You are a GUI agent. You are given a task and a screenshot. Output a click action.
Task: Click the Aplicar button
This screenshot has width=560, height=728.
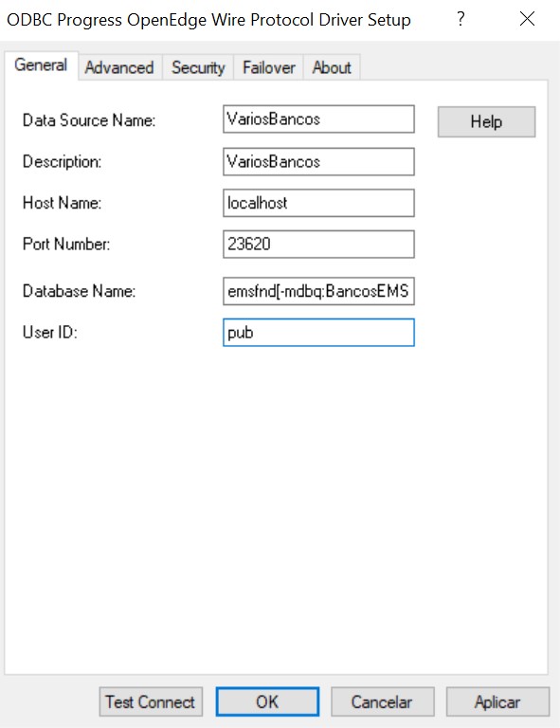(x=497, y=701)
